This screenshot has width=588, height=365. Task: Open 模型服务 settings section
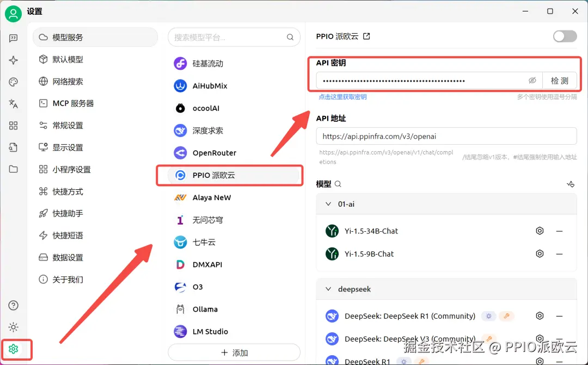tap(95, 37)
